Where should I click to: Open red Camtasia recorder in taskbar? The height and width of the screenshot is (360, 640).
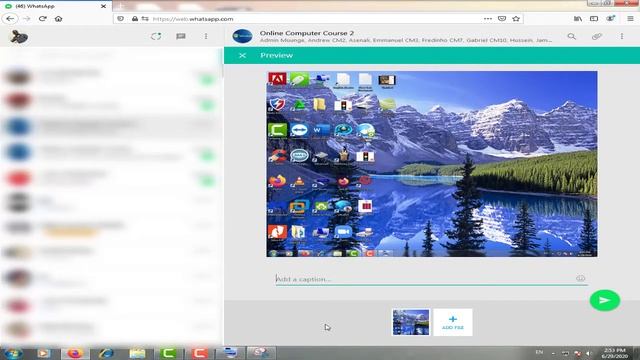(x=200, y=353)
